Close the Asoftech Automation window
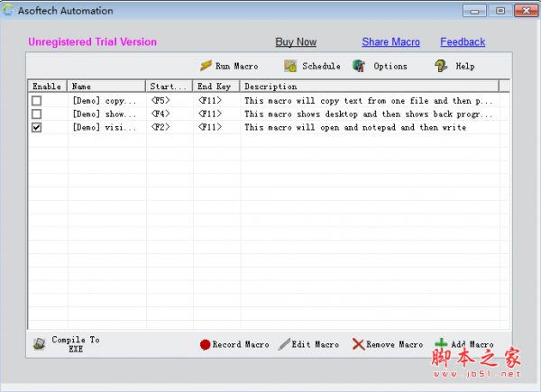 (527, 11)
